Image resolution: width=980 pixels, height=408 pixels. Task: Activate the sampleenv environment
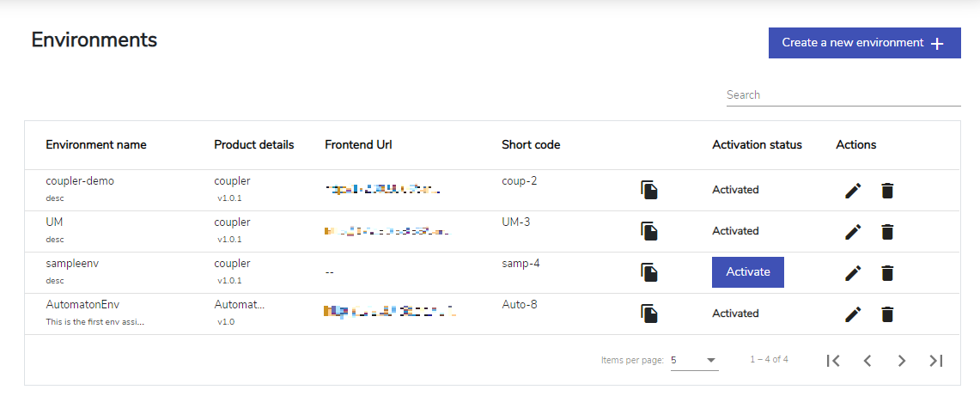click(748, 272)
